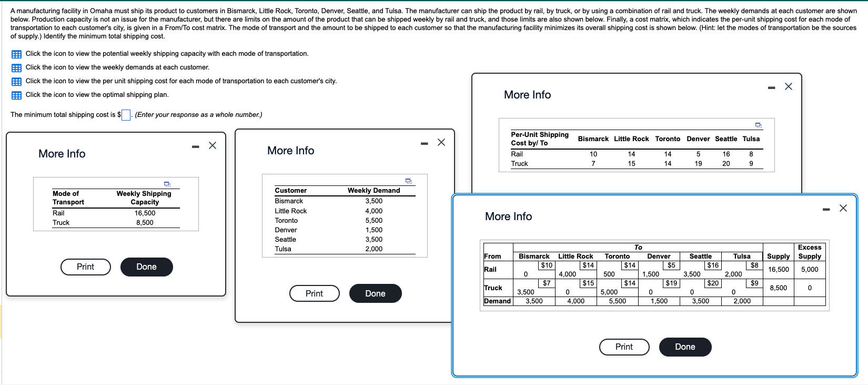Click Print in shipping capacity window

86,267
